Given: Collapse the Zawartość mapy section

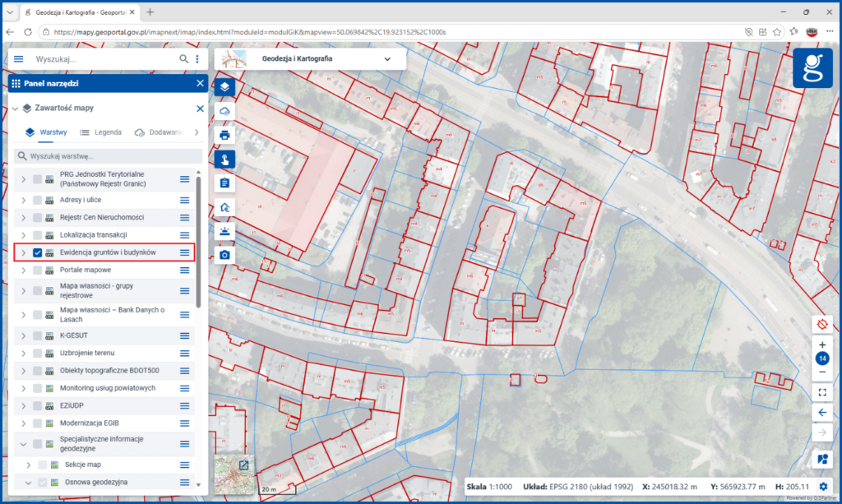Looking at the screenshot, I should click(15, 109).
